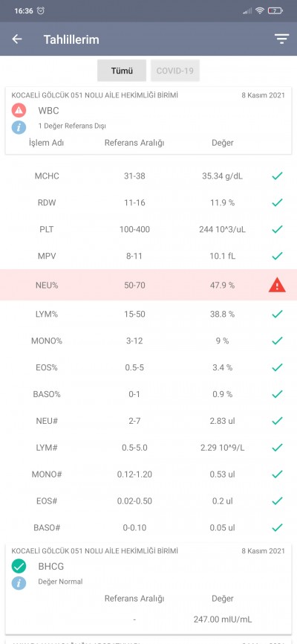Tap the Tahlillerim page title

tap(71, 39)
